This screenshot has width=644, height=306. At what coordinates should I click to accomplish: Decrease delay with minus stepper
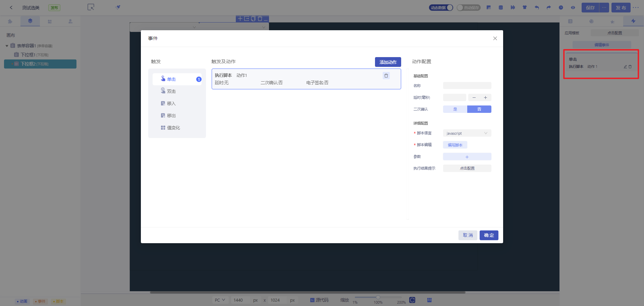(x=474, y=97)
